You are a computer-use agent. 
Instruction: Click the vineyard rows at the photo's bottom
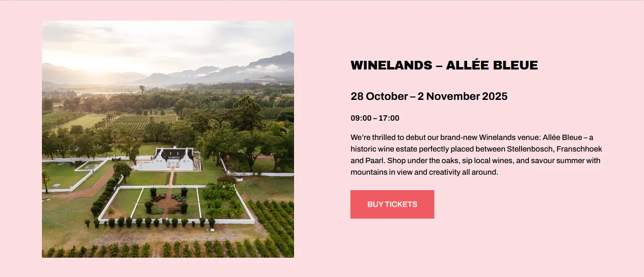(168, 249)
